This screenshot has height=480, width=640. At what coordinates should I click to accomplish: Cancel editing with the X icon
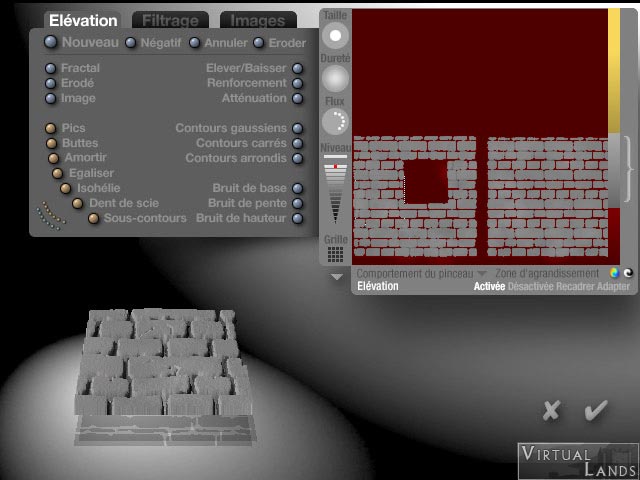coord(550,410)
